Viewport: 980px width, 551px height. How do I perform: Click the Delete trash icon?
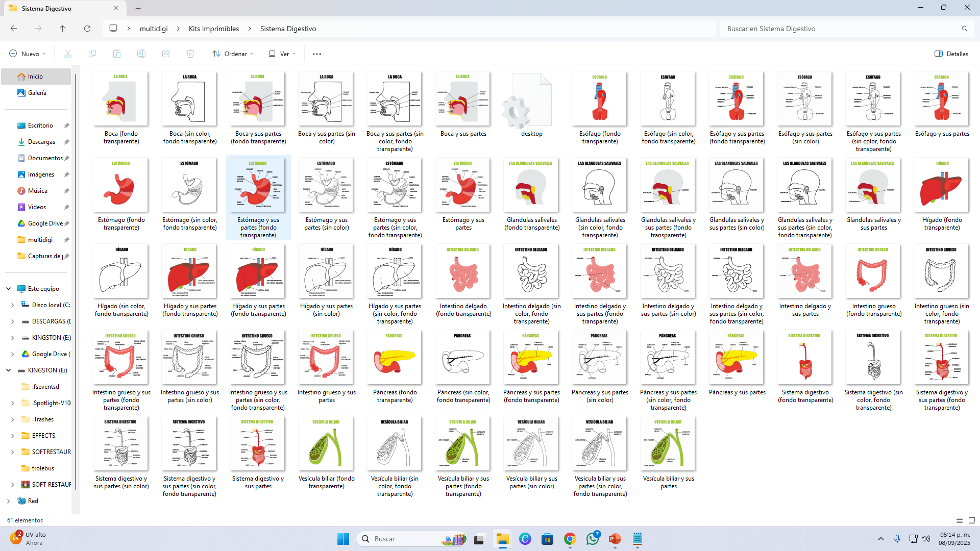coord(190,54)
